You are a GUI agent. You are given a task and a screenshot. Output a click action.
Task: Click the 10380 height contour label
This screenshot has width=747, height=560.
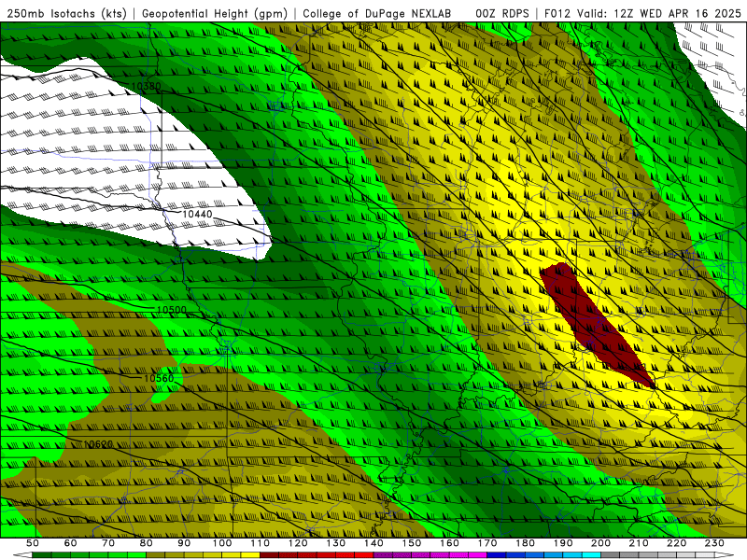tap(146, 87)
